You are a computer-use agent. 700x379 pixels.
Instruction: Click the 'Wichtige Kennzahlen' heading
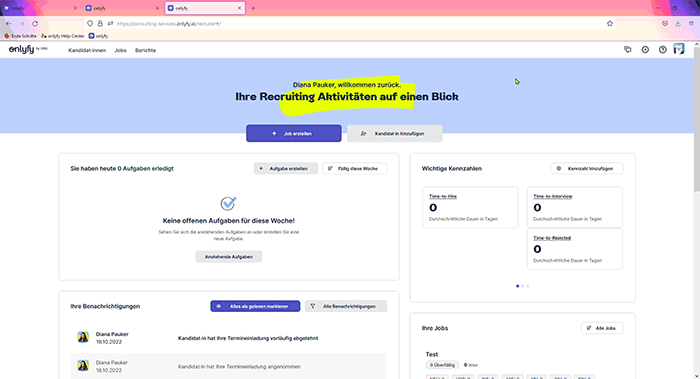pos(452,169)
